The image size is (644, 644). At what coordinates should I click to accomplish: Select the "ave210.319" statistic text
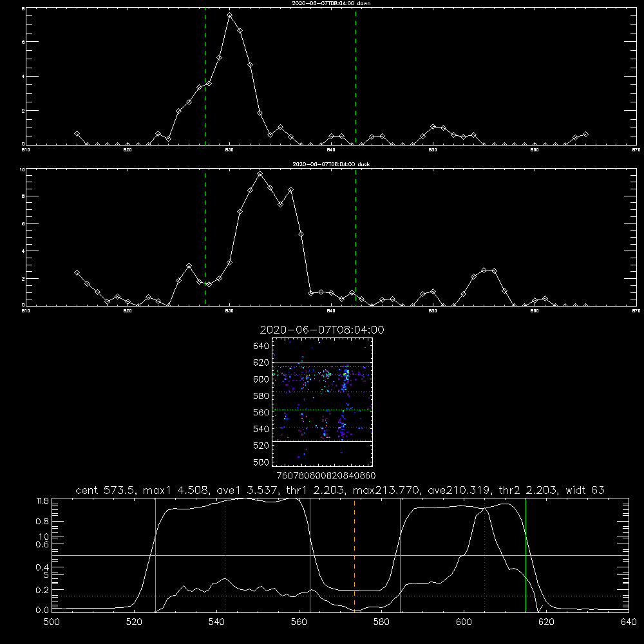pos(459,490)
